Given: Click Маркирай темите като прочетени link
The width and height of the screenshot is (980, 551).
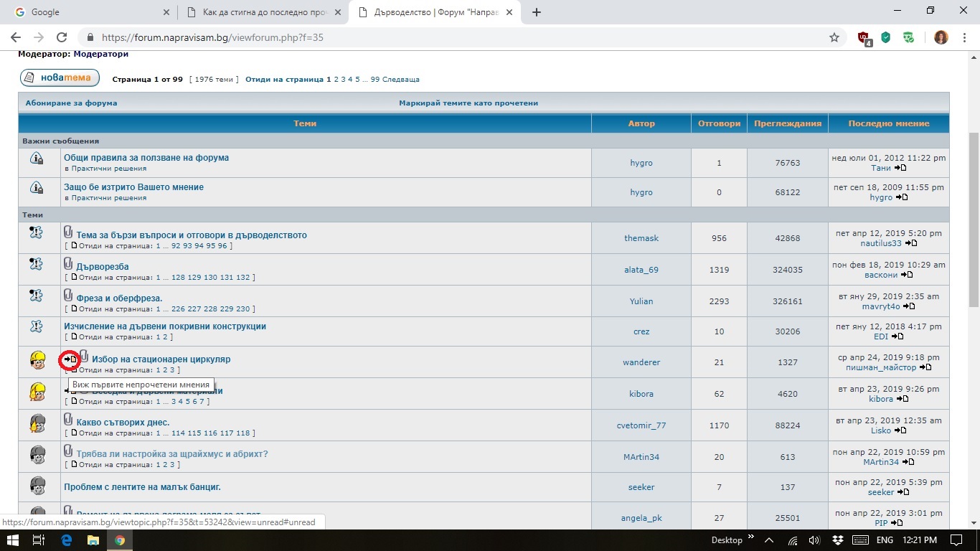Looking at the screenshot, I should coord(468,103).
